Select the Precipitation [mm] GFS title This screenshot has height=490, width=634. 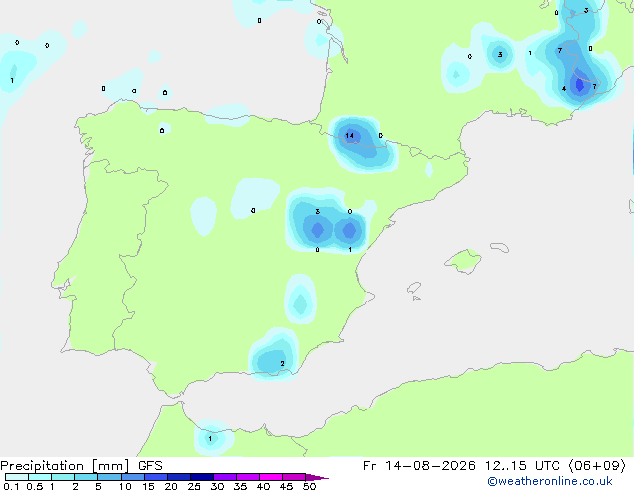tap(81, 466)
